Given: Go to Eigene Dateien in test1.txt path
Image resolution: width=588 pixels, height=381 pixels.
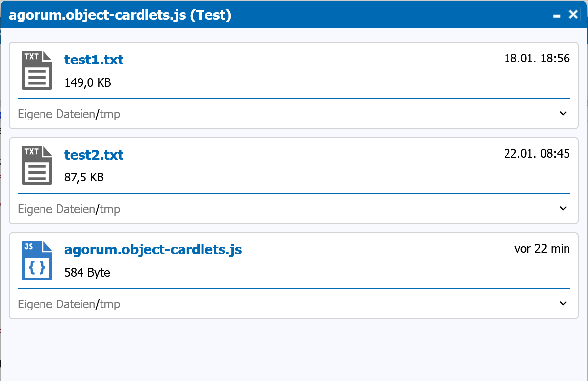Looking at the screenshot, I should point(56,114).
